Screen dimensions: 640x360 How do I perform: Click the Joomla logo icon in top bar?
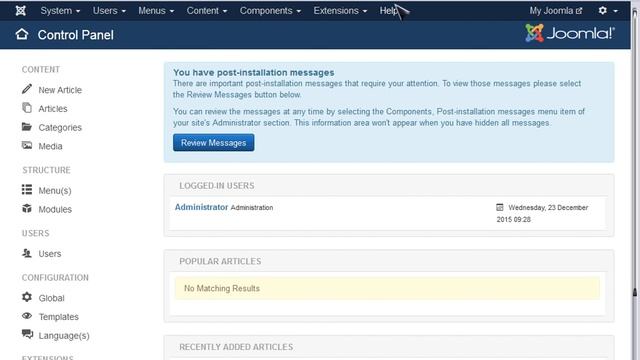click(x=20, y=11)
